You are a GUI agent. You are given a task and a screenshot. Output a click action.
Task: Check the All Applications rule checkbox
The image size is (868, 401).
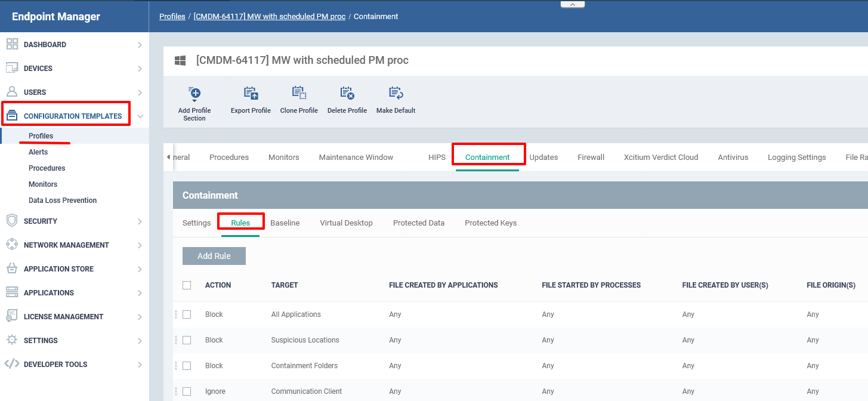pos(187,314)
